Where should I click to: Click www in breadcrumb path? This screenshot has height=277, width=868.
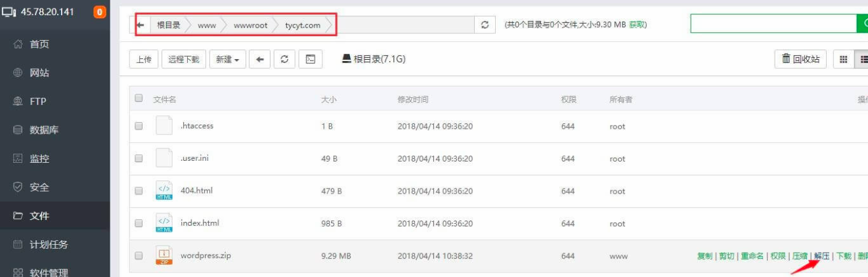coord(207,25)
